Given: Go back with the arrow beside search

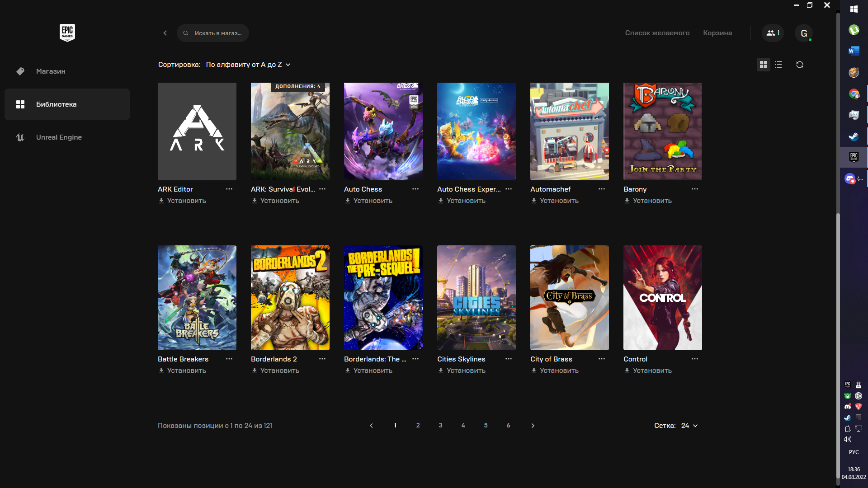Looking at the screenshot, I should (165, 33).
